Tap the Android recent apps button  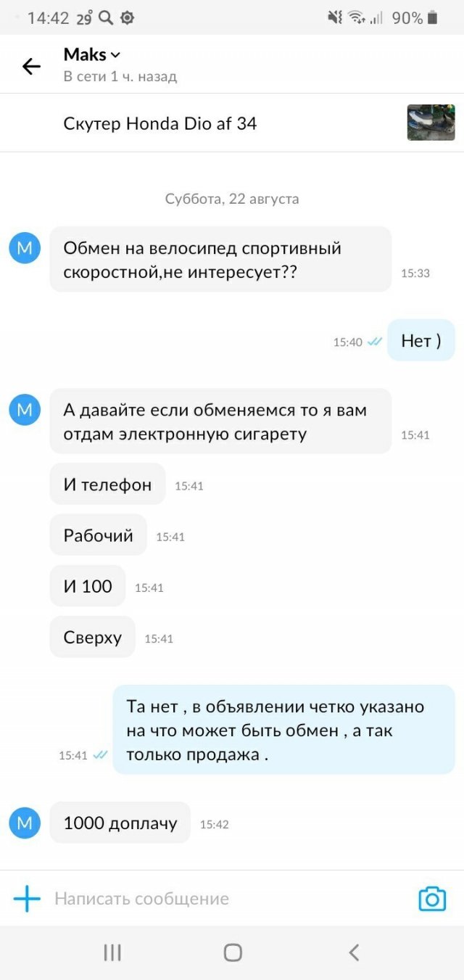tap(112, 952)
